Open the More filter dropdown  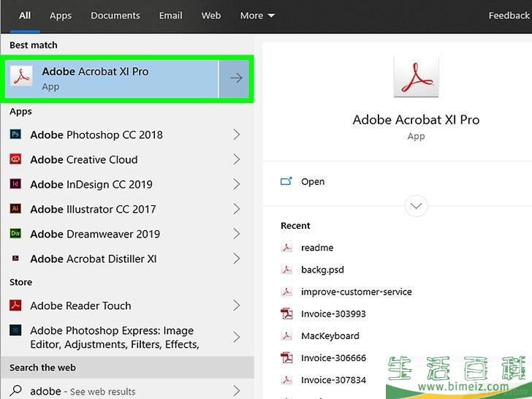click(x=257, y=15)
